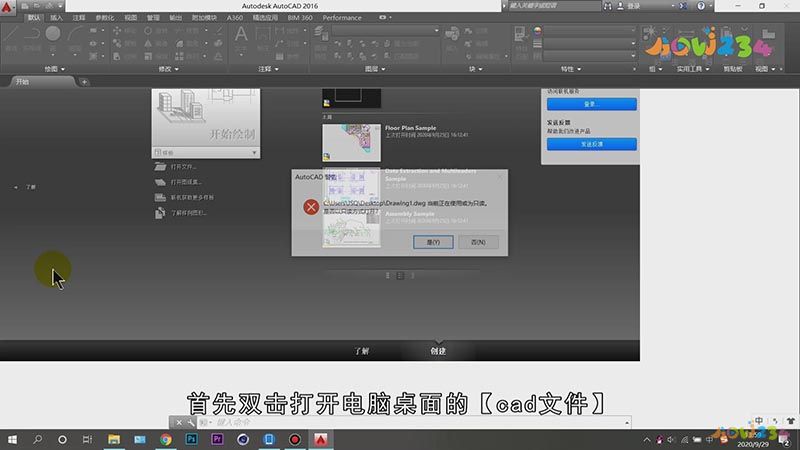800x450 pixels.
Task: Switch to the Insert (插入) ribbon tab
Action: coord(56,18)
